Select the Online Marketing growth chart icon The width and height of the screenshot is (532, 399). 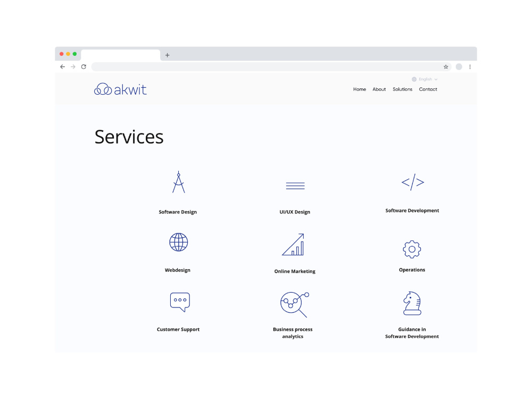pyautogui.click(x=293, y=244)
